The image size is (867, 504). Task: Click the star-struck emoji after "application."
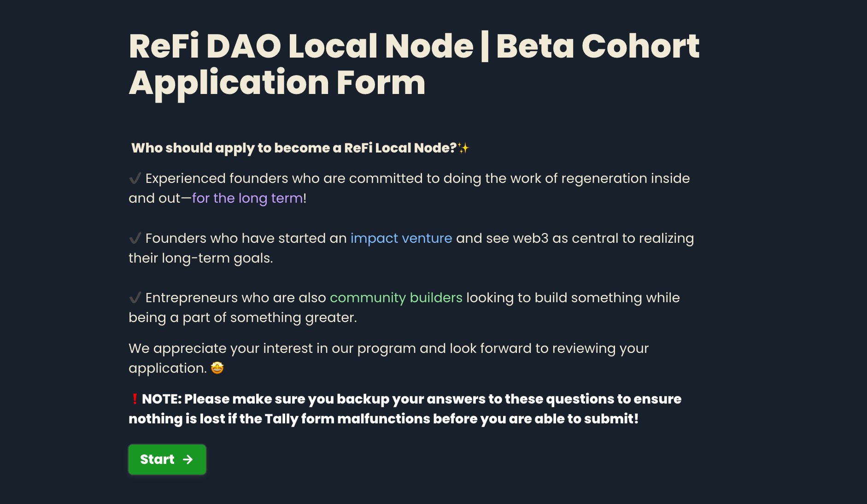click(x=217, y=368)
